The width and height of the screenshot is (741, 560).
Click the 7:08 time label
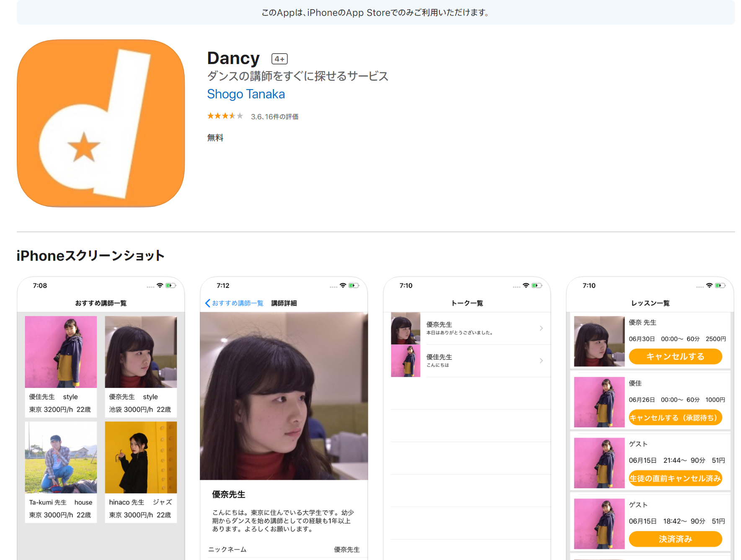tap(40, 285)
